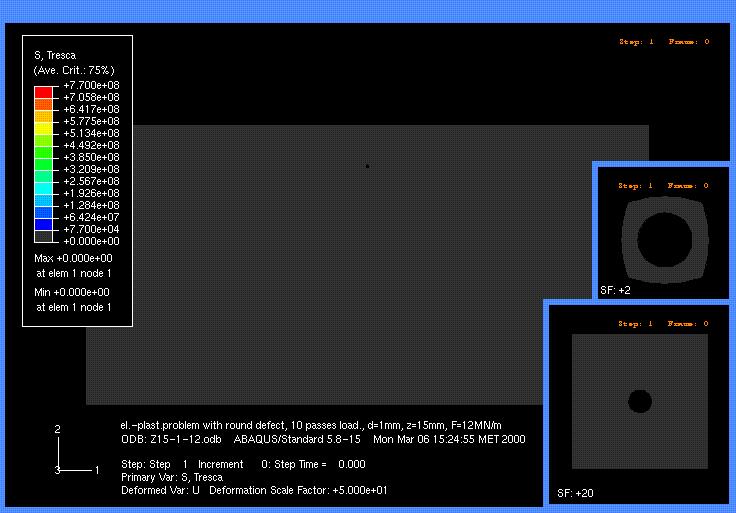Click the coordinate axis triad icon
The image size is (736, 513).
coord(75,450)
